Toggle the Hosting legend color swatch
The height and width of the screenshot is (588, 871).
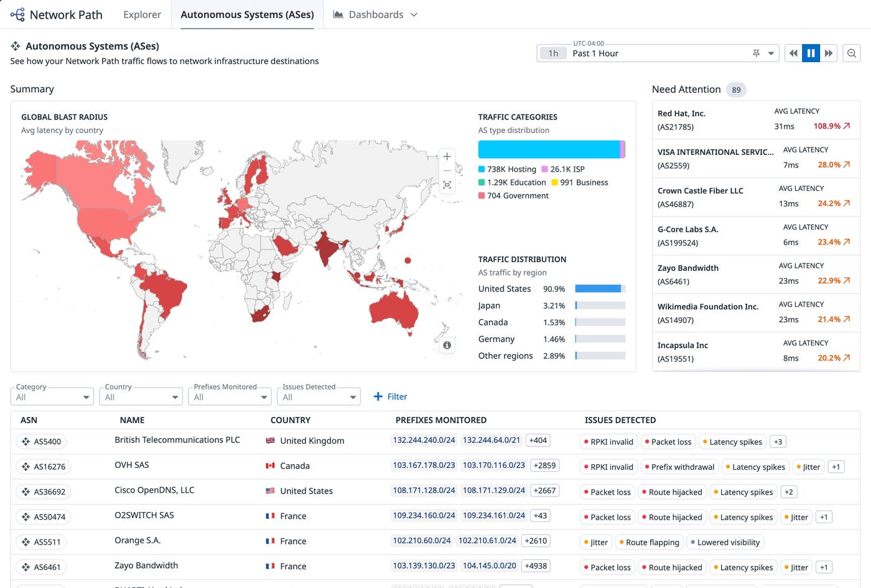click(482, 169)
